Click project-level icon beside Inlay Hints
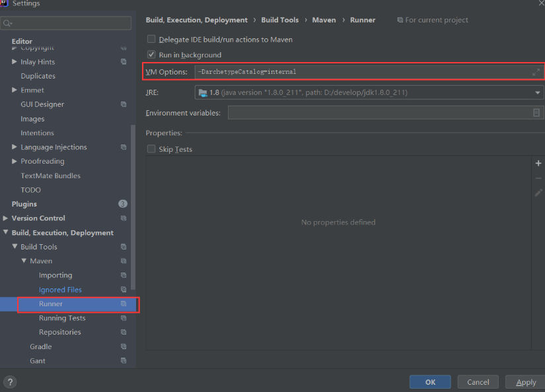Image resolution: width=545 pixels, height=392 pixels. point(124,61)
